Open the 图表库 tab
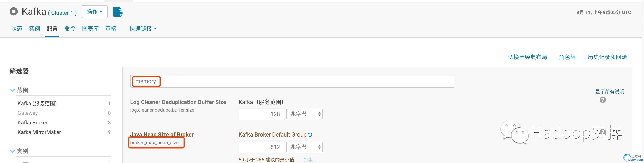The image size is (644, 163). point(90,29)
